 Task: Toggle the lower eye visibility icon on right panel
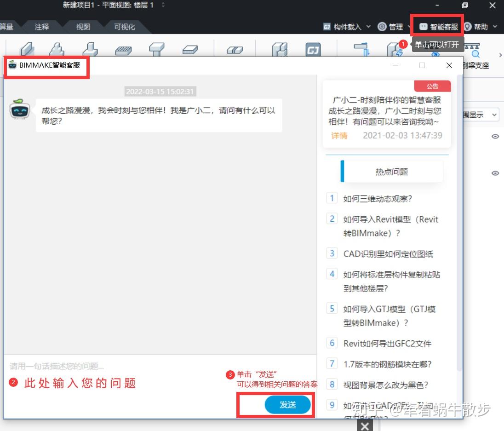pyautogui.click(x=495, y=173)
